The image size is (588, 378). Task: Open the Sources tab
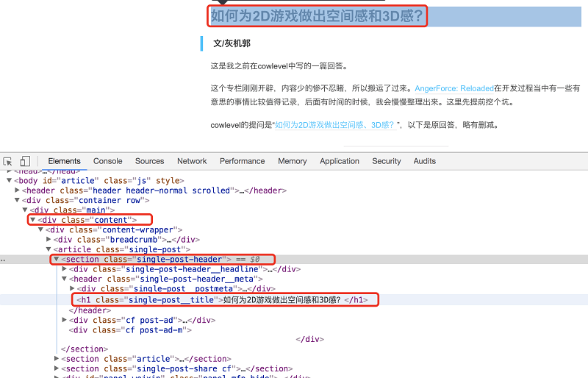click(x=149, y=161)
